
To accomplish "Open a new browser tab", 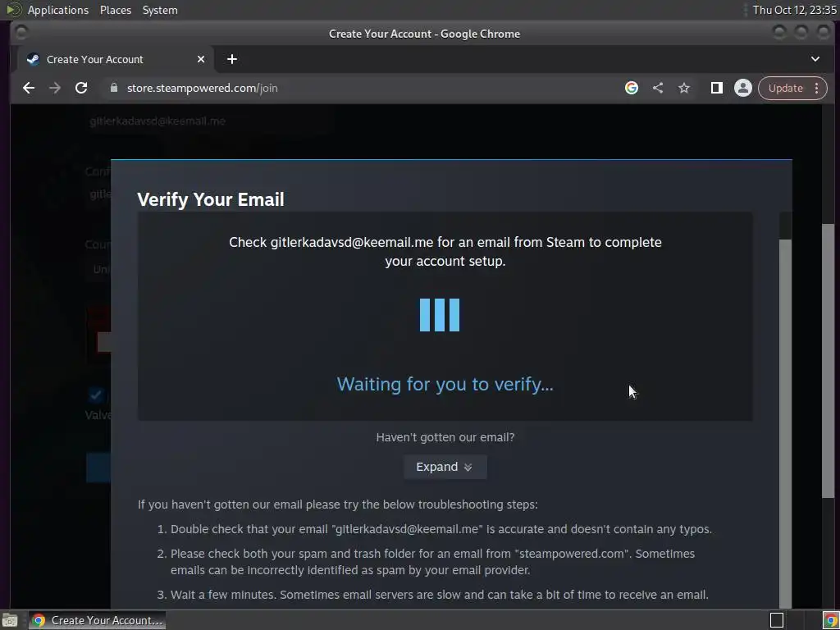I will 232,59.
